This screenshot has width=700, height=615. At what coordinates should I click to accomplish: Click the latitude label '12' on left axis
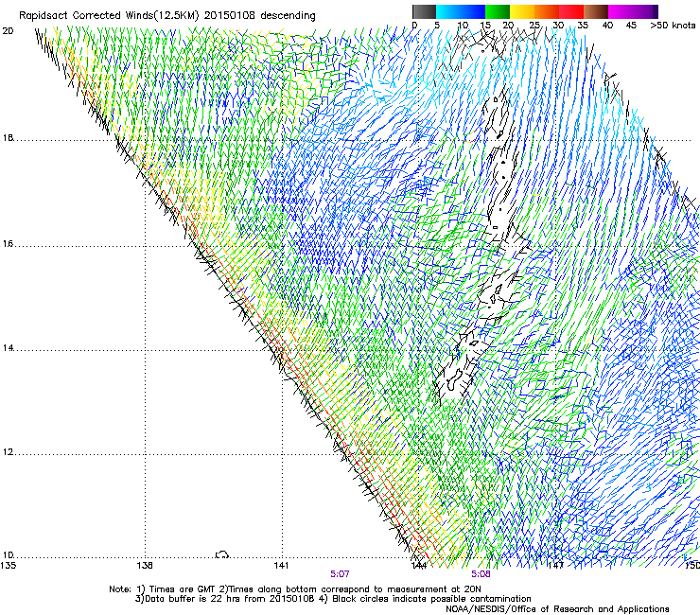8,452
